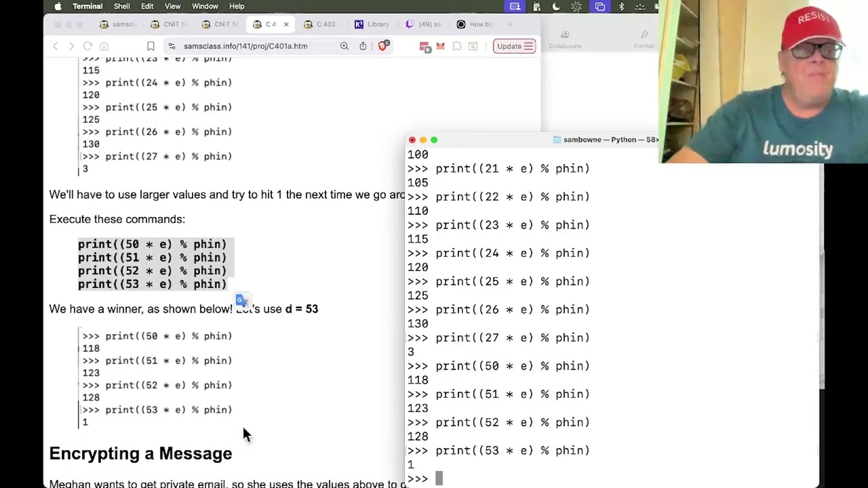Toggle the Do Not Disturb moon icon
Screen dimensions: 868x488
point(556,7)
